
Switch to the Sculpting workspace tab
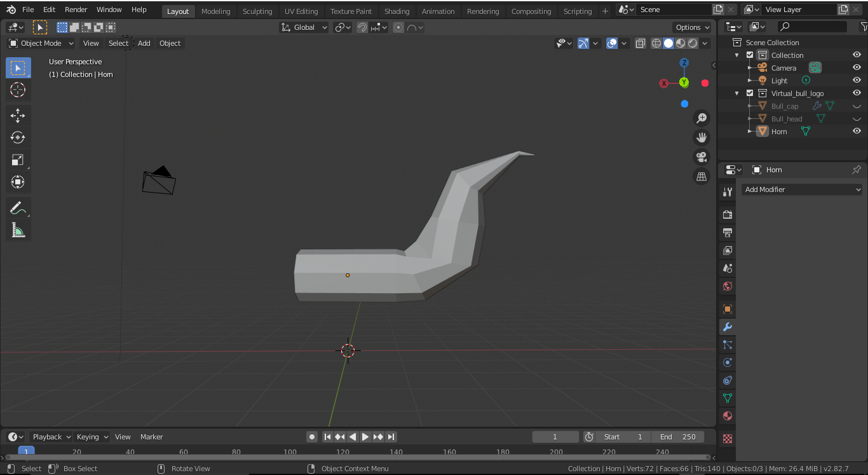(257, 11)
